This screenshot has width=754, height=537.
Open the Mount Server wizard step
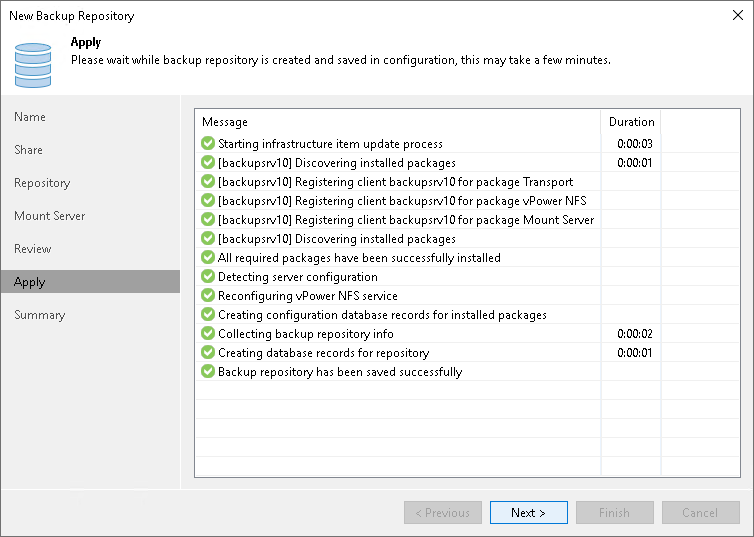pyautogui.click(x=50, y=216)
